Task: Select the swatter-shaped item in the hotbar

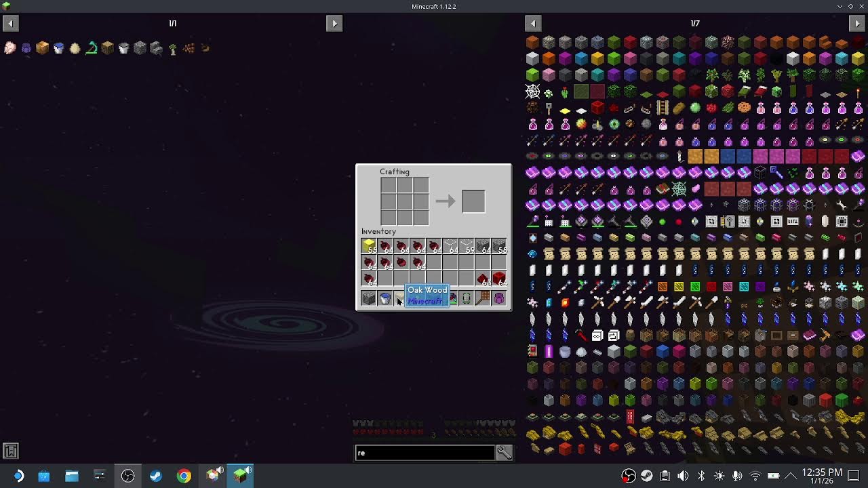Action: point(483,299)
